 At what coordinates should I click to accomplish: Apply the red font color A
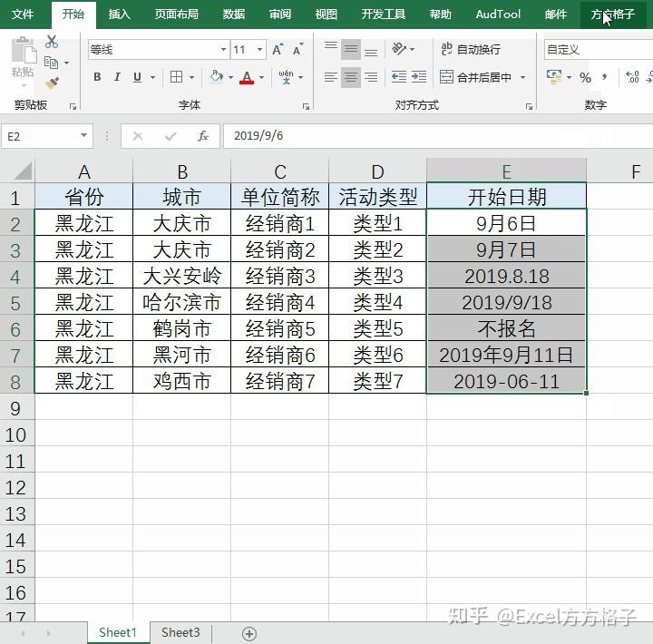click(x=247, y=77)
